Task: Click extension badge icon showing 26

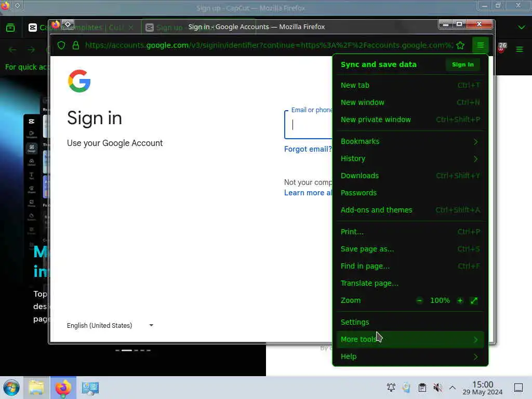Action: pos(502,47)
